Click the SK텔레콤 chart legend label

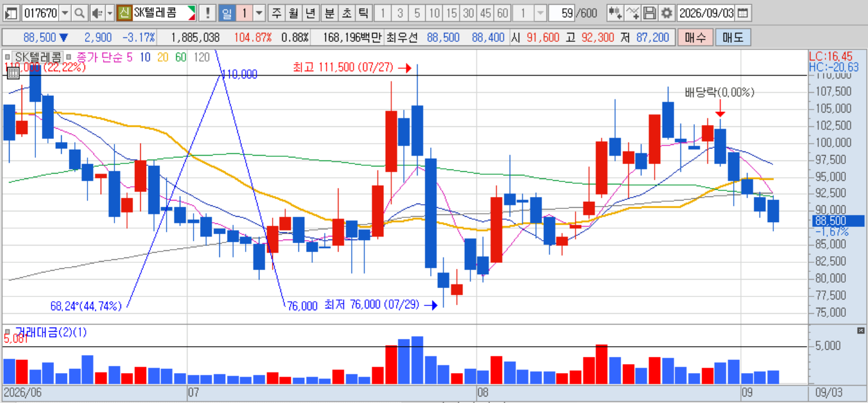pyautogui.click(x=37, y=57)
